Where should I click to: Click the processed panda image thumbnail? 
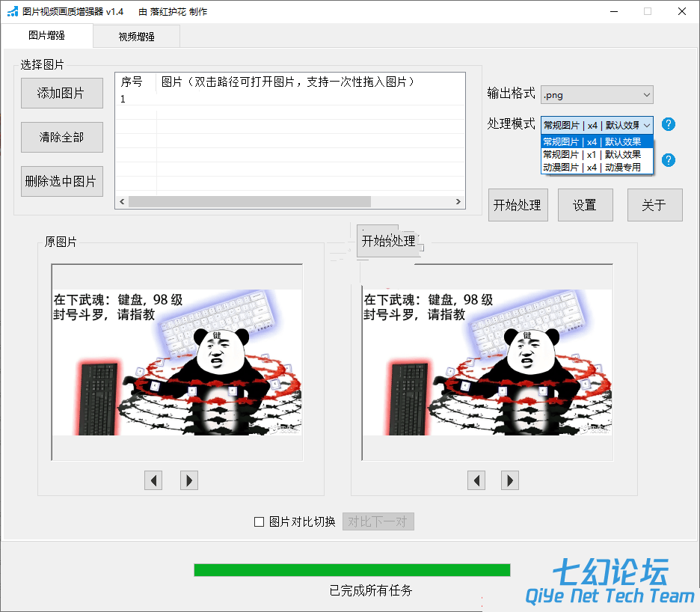point(488,362)
